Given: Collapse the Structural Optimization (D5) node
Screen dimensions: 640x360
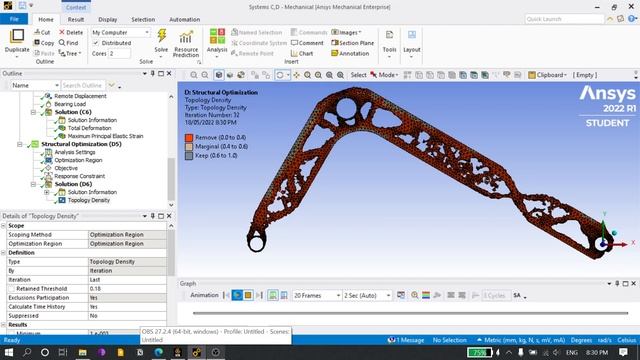Looking at the screenshot, I should (x=20, y=144).
